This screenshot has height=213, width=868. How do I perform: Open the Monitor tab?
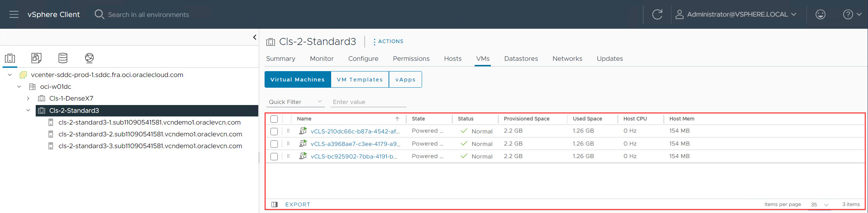pos(322,59)
